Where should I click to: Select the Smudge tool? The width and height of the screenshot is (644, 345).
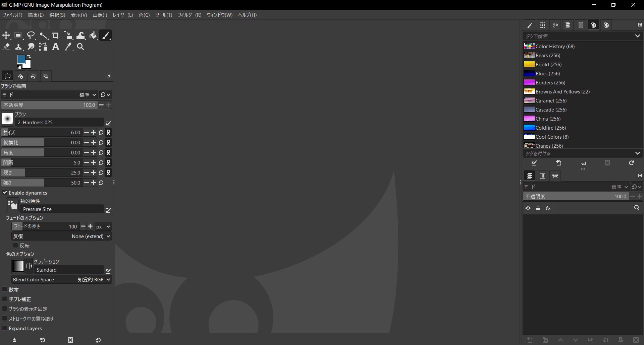(31, 47)
